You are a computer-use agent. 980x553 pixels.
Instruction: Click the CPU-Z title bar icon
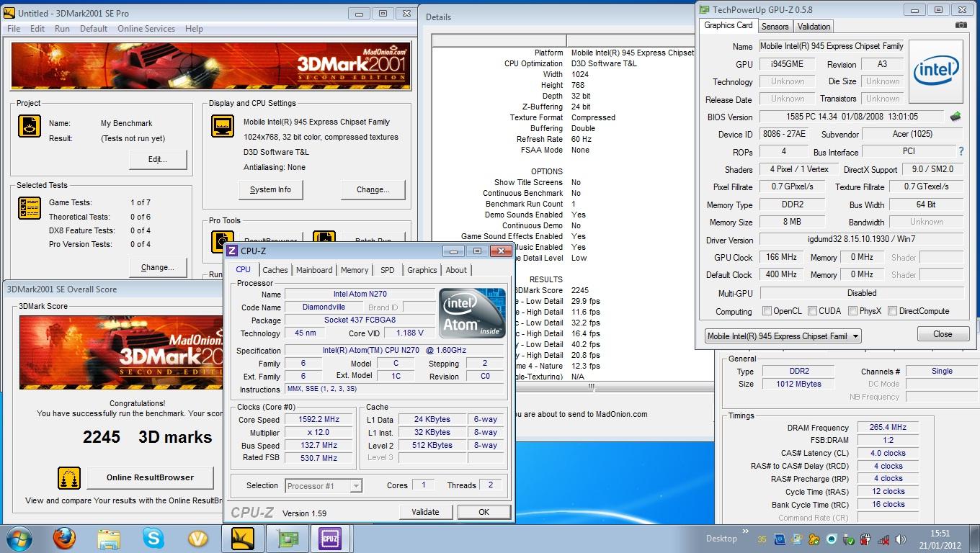(232, 251)
